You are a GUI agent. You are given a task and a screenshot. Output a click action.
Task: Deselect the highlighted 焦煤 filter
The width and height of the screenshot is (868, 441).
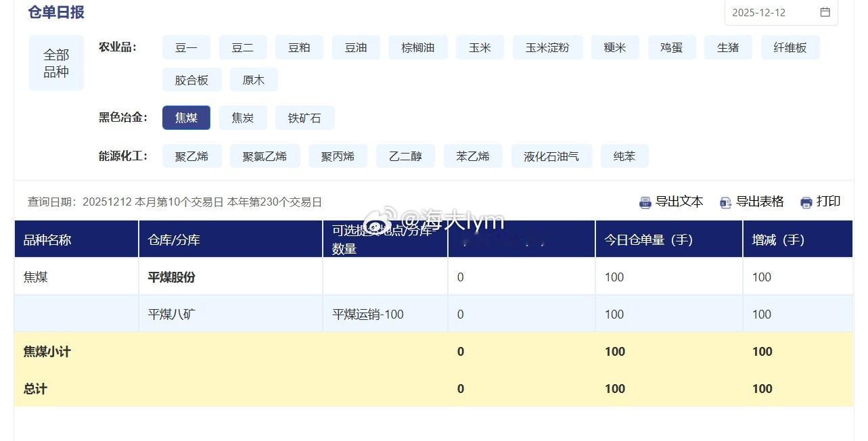[186, 117]
